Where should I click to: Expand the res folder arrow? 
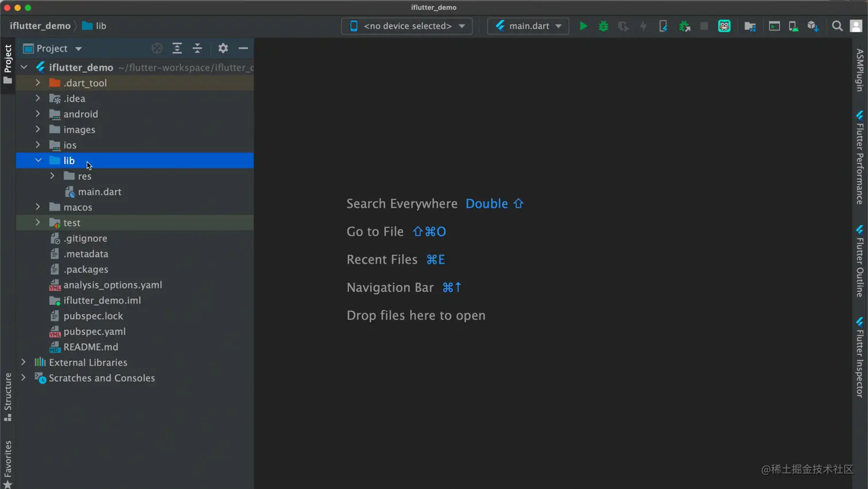point(52,176)
